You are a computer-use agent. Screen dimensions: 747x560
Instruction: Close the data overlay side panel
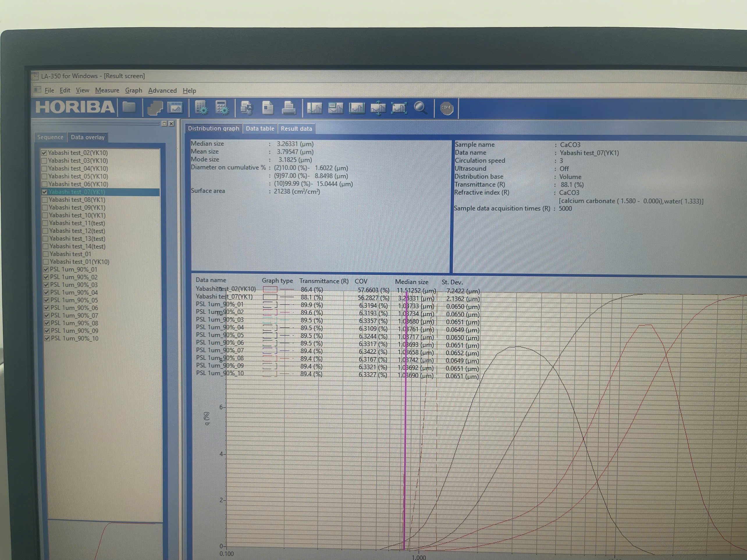[x=172, y=124]
